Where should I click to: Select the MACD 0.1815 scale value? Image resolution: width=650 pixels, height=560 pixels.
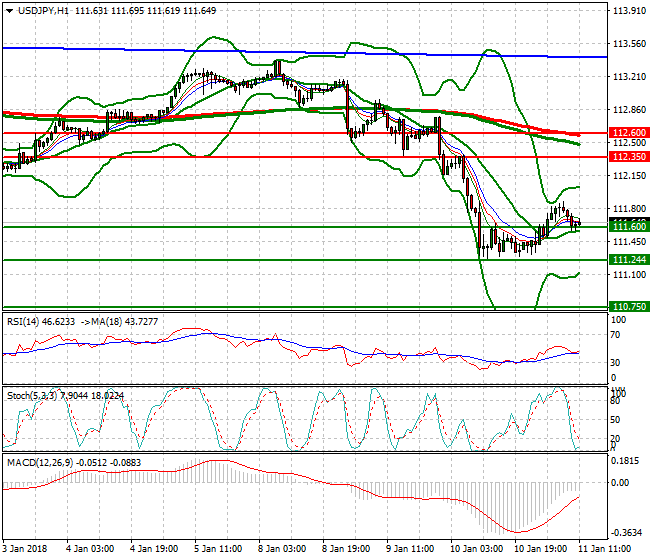click(x=625, y=461)
